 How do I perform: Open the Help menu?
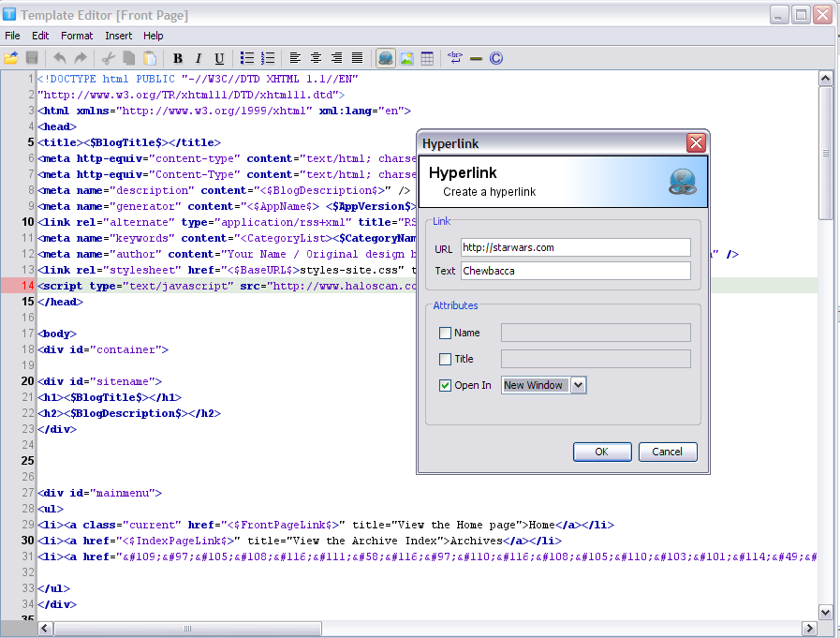(x=154, y=36)
